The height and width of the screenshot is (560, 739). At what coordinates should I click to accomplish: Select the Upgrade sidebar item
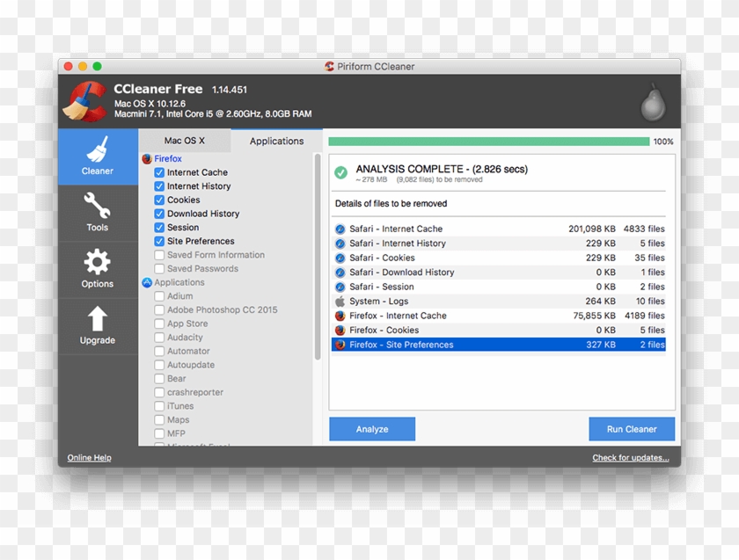97,325
